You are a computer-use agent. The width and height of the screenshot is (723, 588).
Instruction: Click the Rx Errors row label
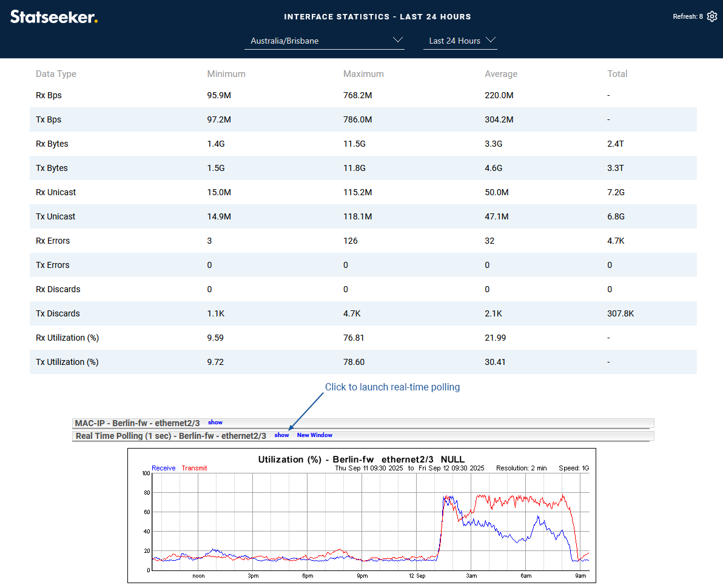click(53, 241)
